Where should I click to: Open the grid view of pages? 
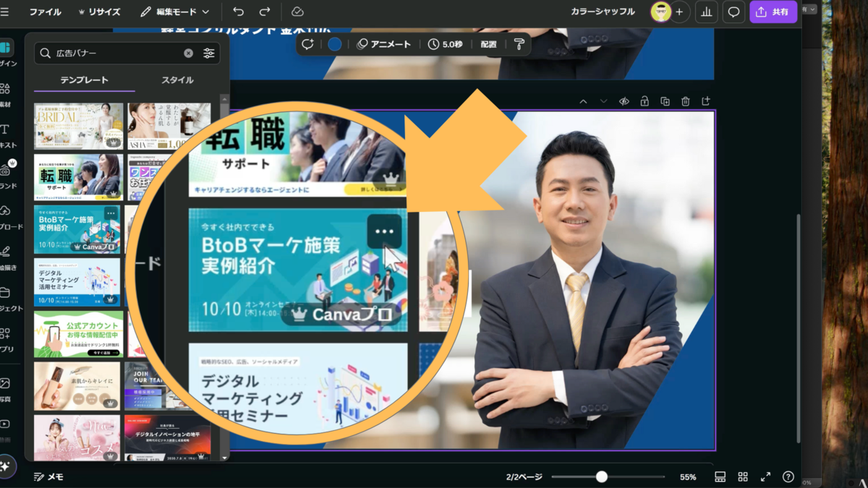pyautogui.click(x=743, y=477)
